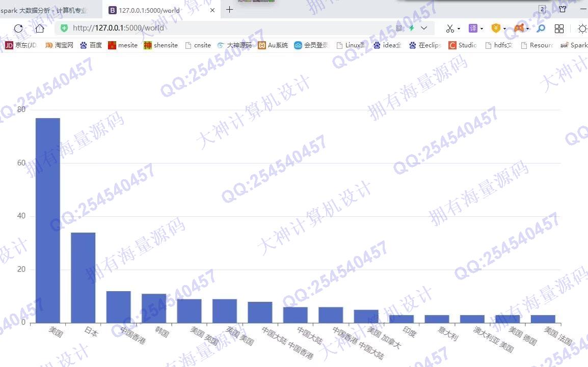Screen dimensions: 588x367
Task: Close the 127.0.0.1:5000/world tab
Action: tap(212, 10)
